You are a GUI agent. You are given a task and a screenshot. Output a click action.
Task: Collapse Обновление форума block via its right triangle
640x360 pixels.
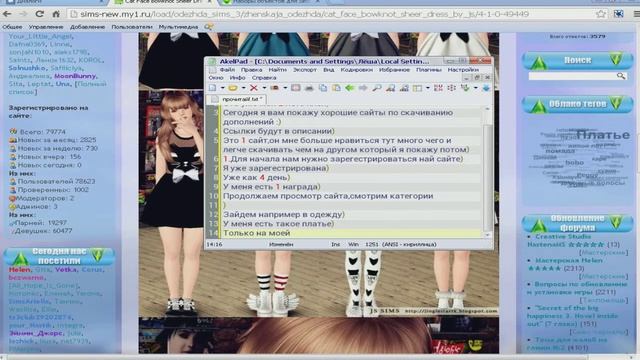[616, 222]
